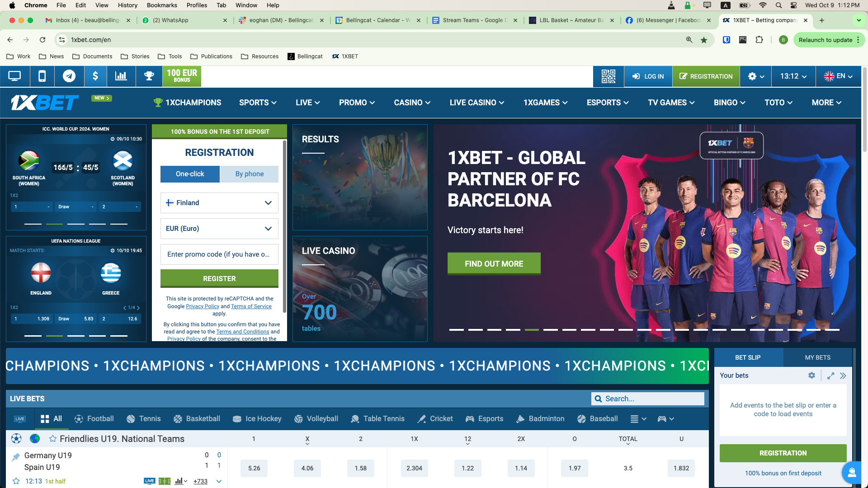Click the live bets Search field
This screenshot has width=868, height=488.
(x=647, y=399)
